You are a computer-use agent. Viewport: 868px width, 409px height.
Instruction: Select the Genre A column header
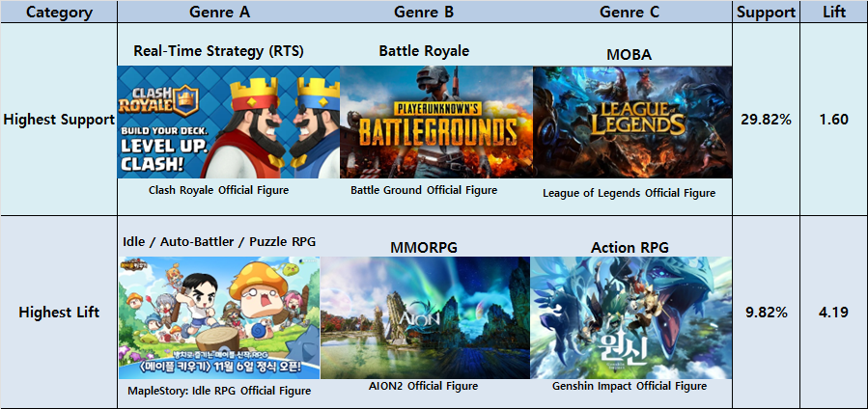[x=219, y=13]
